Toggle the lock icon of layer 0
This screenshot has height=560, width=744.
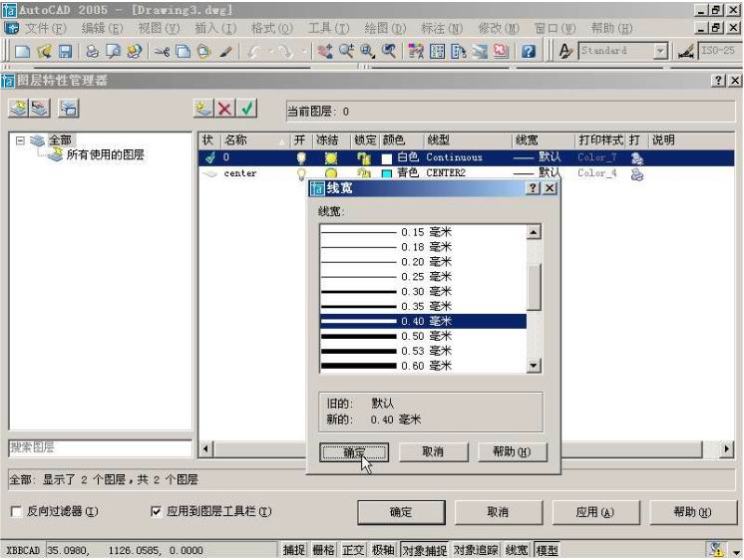pos(364,157)
